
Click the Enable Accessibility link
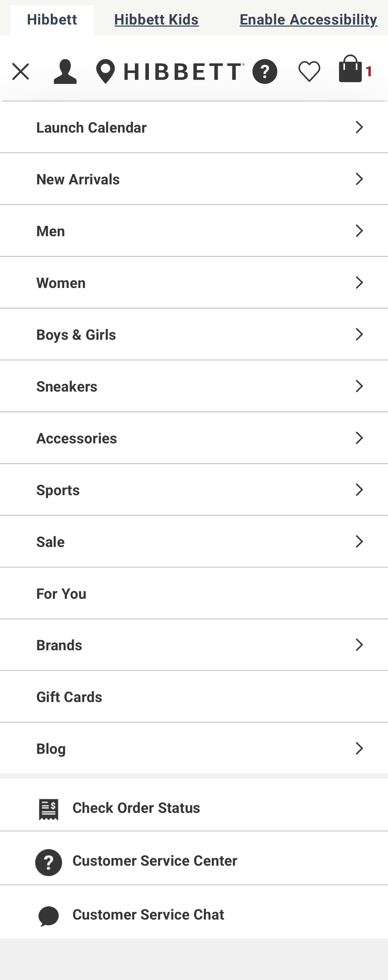coord(308,20)
